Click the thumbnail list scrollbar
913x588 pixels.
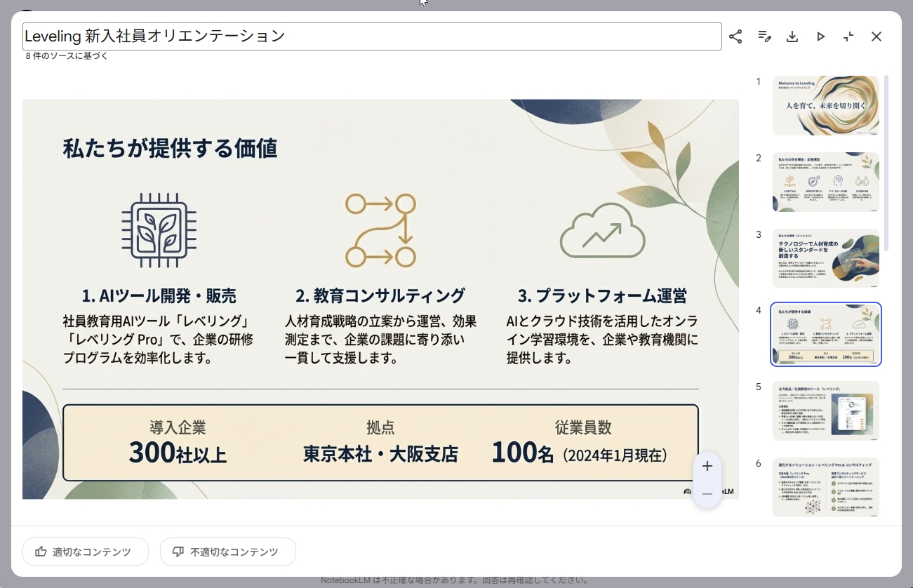coord(886,163)
